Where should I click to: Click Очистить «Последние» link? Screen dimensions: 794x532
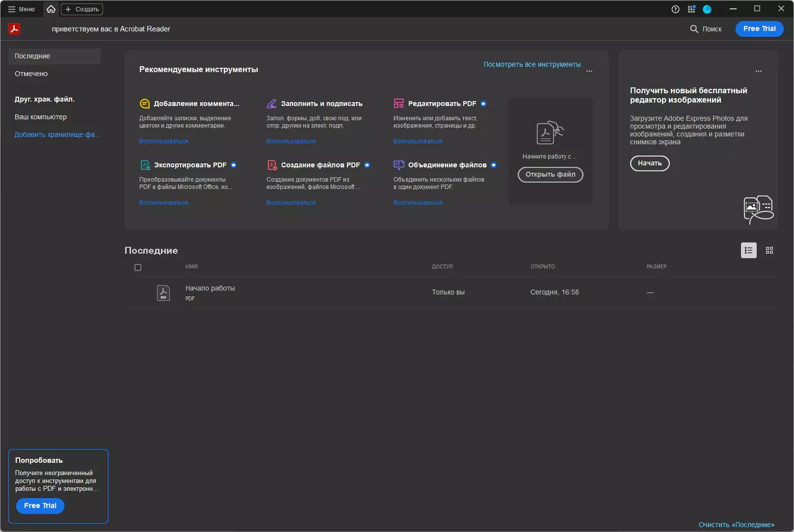tap(736, 525)
